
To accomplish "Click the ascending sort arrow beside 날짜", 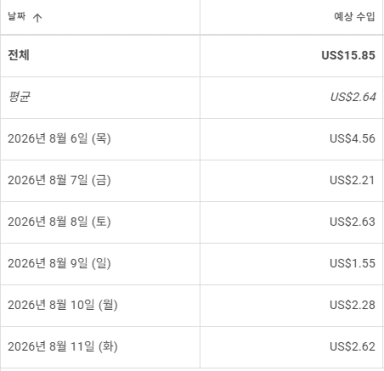I will (x=37, y=18).
